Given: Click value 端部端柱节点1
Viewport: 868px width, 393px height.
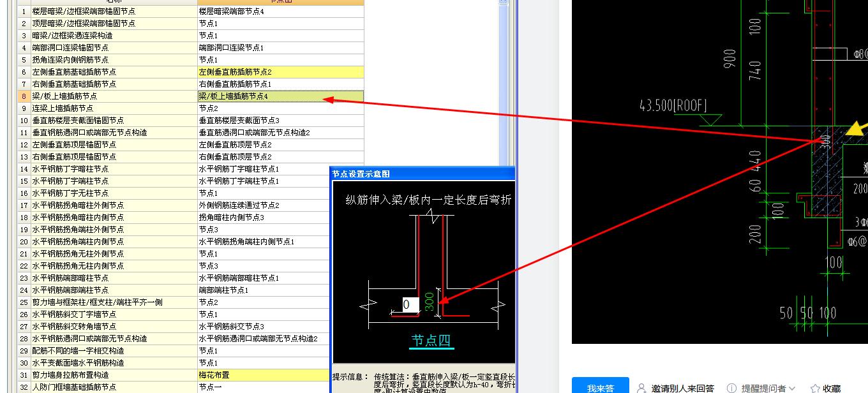Looking at the screenshot, I should [264, 290].
